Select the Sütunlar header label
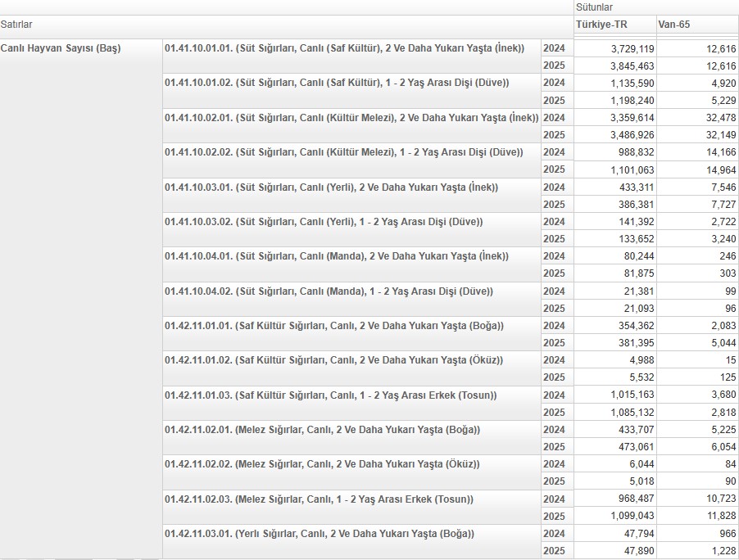Viewport: 739px width, 560px height. [x=594, y=7]
